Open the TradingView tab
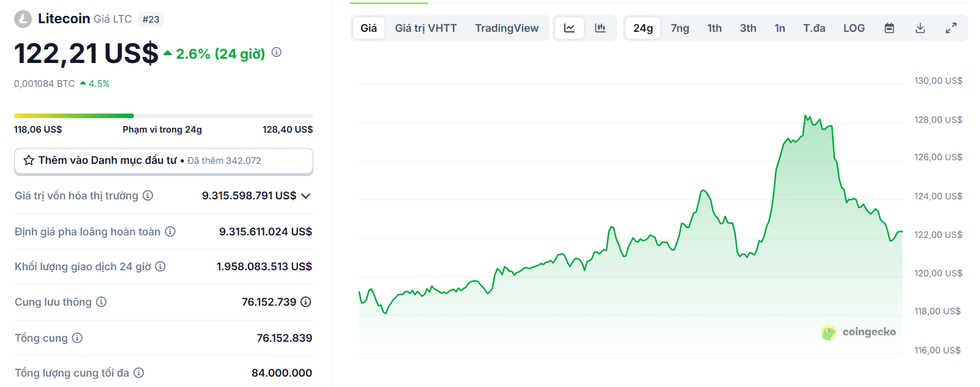The image size is (980, 387). tap(507, 28)
